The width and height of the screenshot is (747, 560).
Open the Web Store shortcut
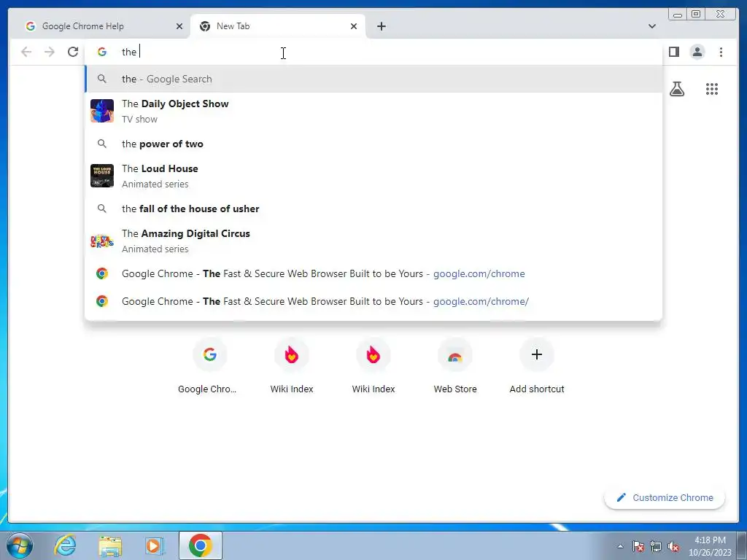(455, 366)
